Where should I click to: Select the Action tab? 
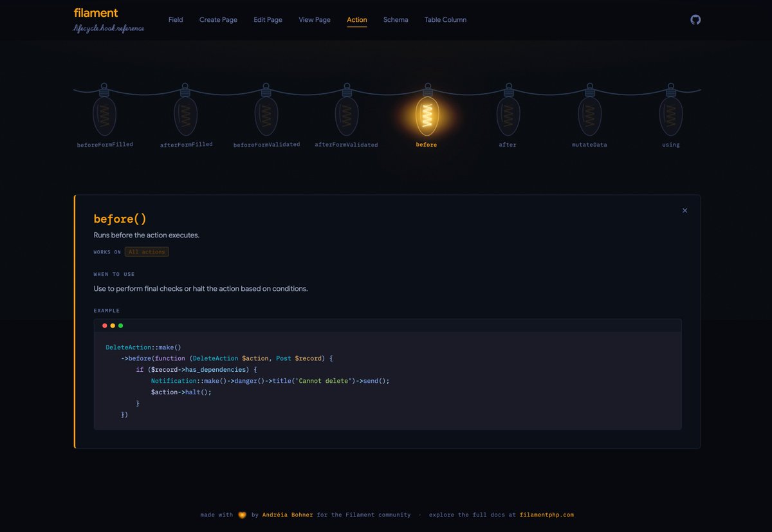pos(357,20)
